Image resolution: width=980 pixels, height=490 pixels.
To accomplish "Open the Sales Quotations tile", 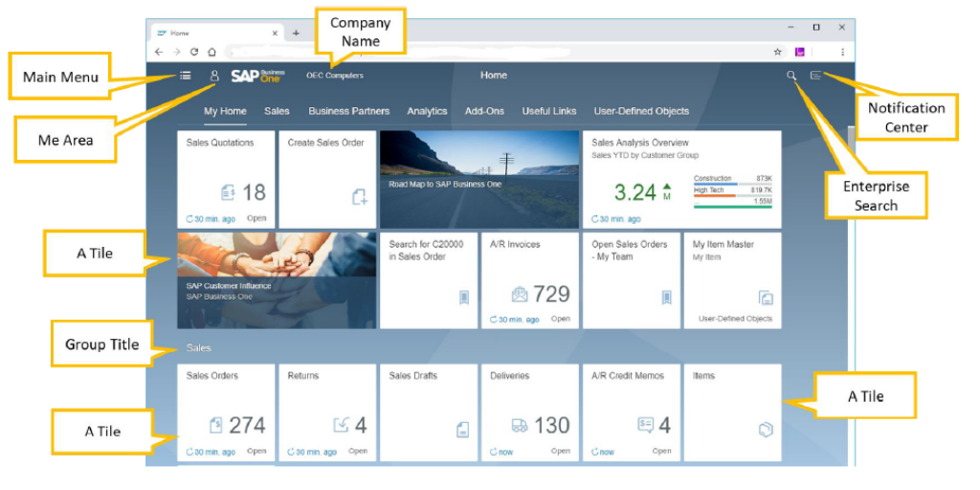I will coord(227,179).
